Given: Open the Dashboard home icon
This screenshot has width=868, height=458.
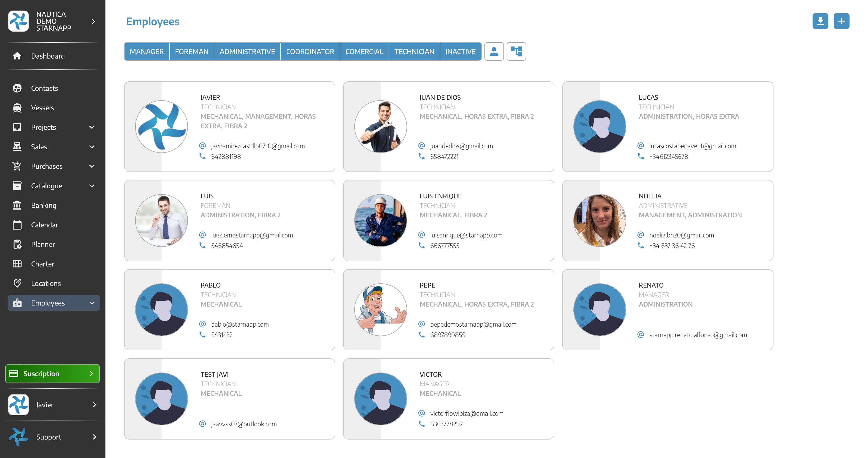Looking at the screenshot, I should click(x=17, y=56).
